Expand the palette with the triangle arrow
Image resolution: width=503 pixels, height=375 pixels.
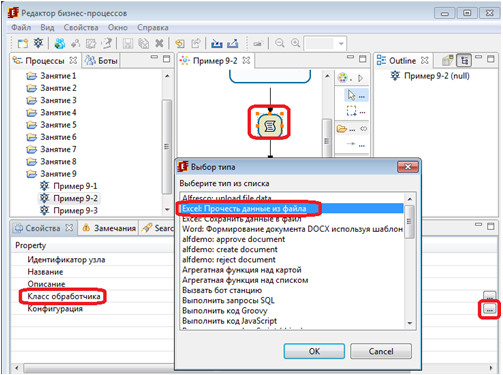coord(360,78)
